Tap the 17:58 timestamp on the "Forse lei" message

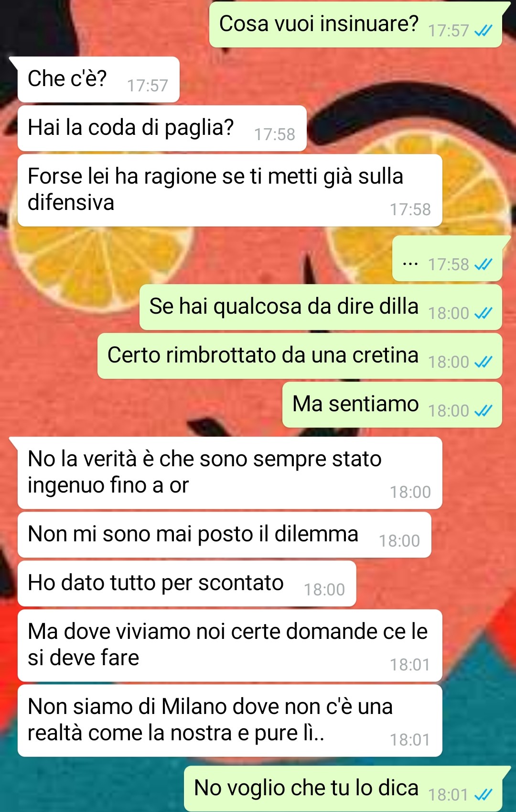[x=410, y=209]
